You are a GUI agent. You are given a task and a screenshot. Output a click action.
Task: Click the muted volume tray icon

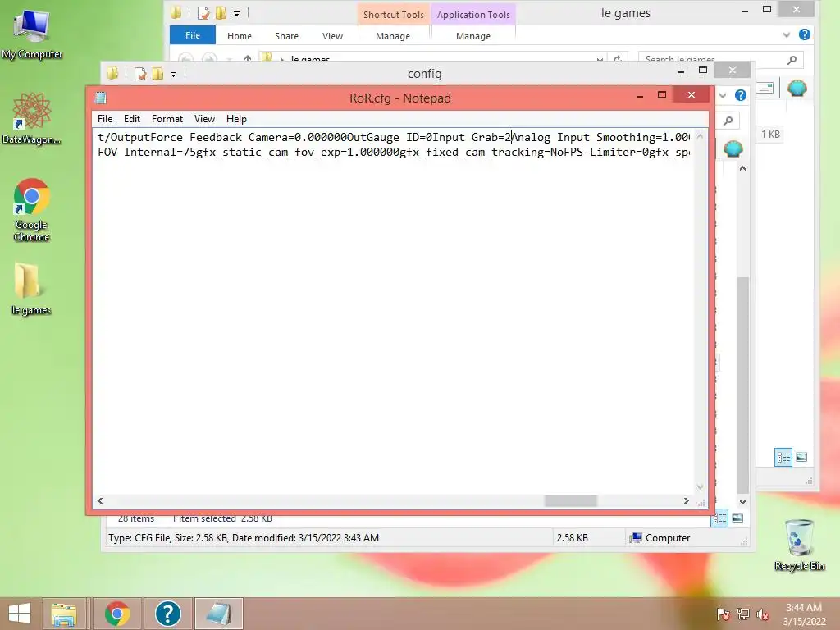click(762, 614)
